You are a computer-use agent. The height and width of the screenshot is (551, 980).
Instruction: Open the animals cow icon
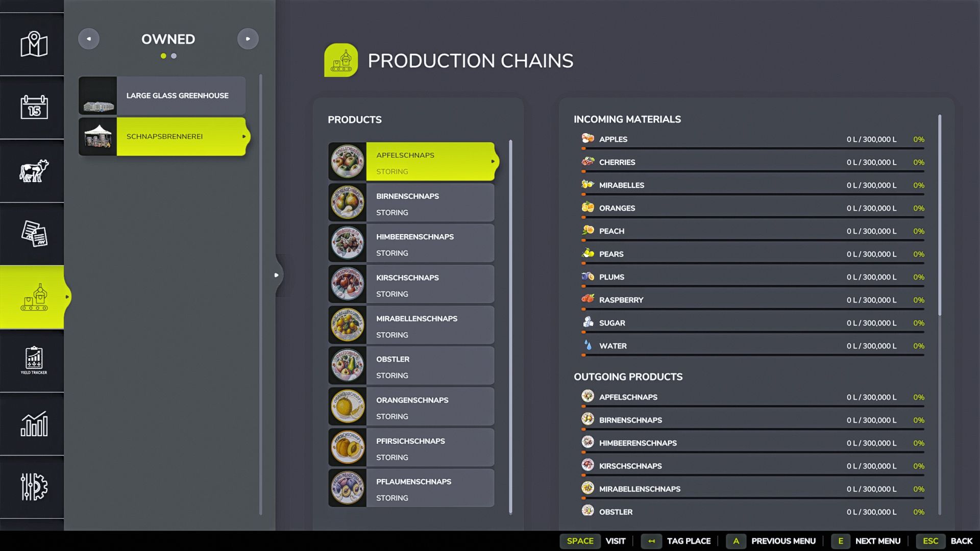34,170
